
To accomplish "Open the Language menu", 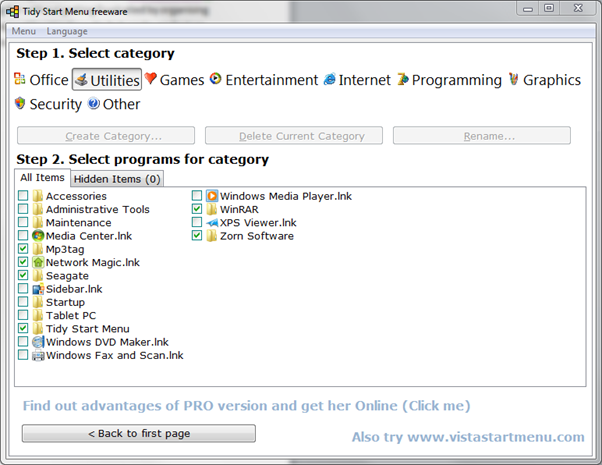I will tap(67, 31).
